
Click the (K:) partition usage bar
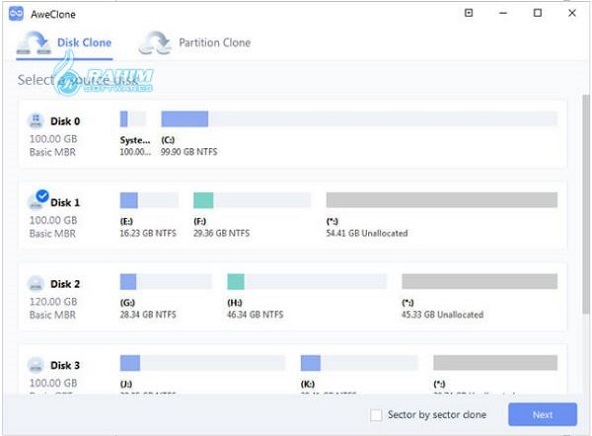click(x=359, y=363)
